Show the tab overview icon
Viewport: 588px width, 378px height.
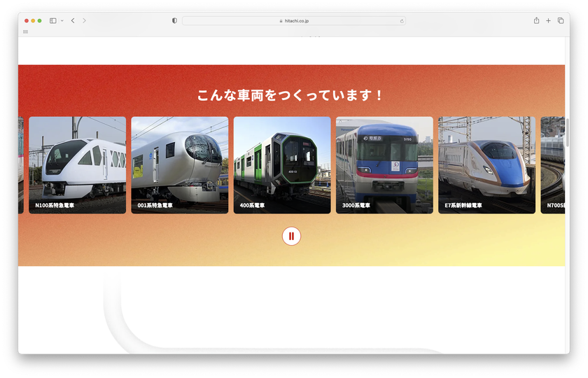pyautogui.click(x=561, y=20)
